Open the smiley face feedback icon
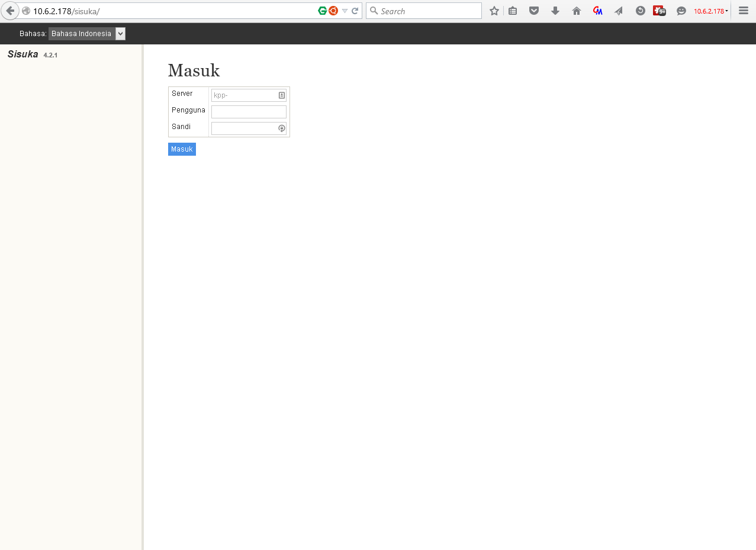This screenshot has width=756, height=550. tap(681, 11)
